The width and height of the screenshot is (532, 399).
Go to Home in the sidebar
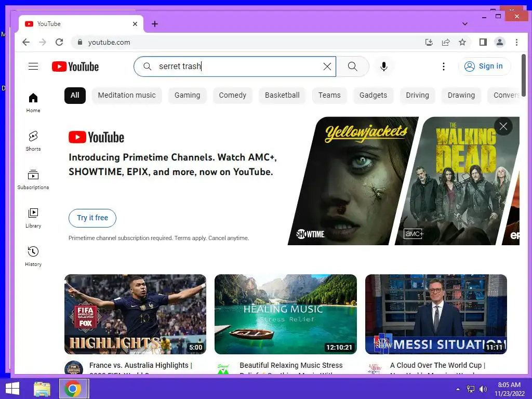point(33,103)
